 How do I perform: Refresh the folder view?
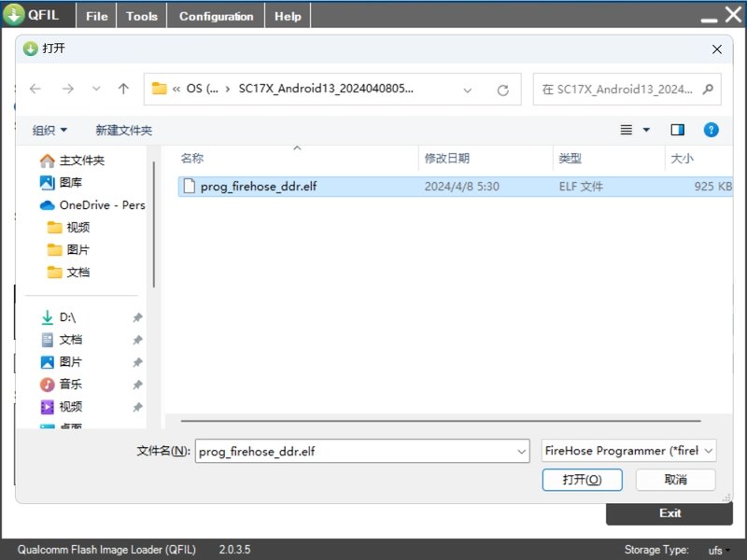coord(502,90)
